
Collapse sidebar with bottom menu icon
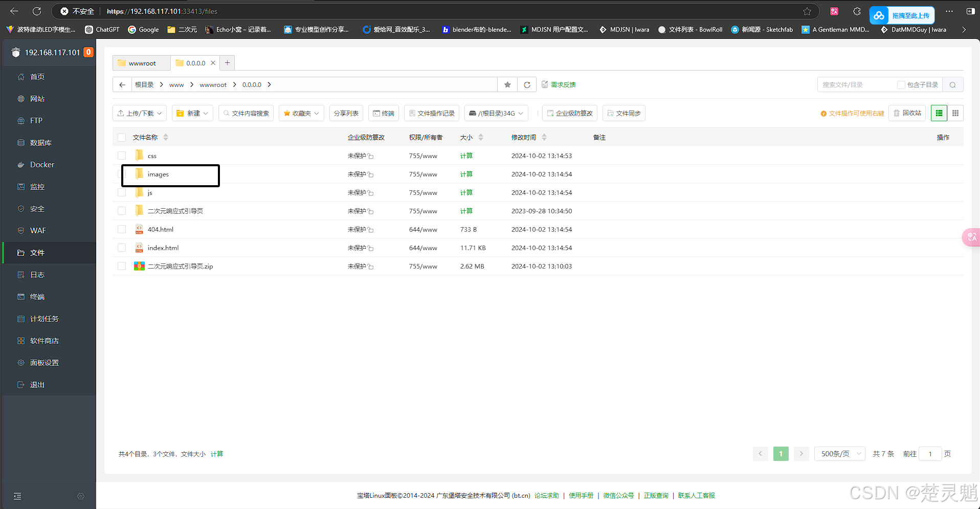(x=17, y=496)
